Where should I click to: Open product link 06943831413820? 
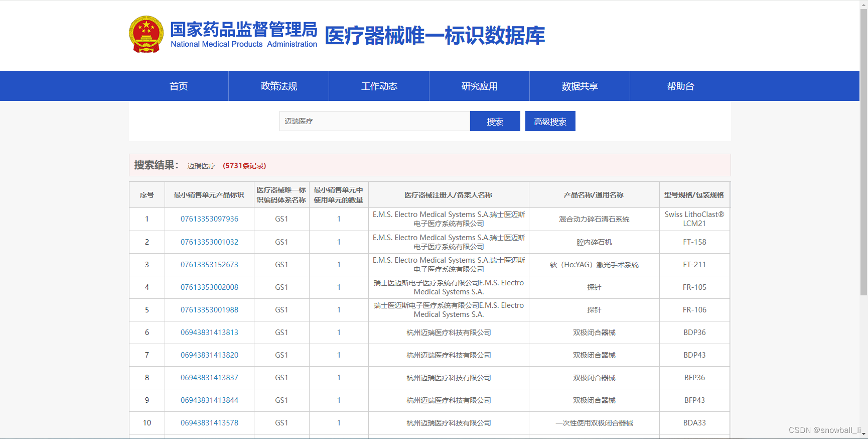210,355
